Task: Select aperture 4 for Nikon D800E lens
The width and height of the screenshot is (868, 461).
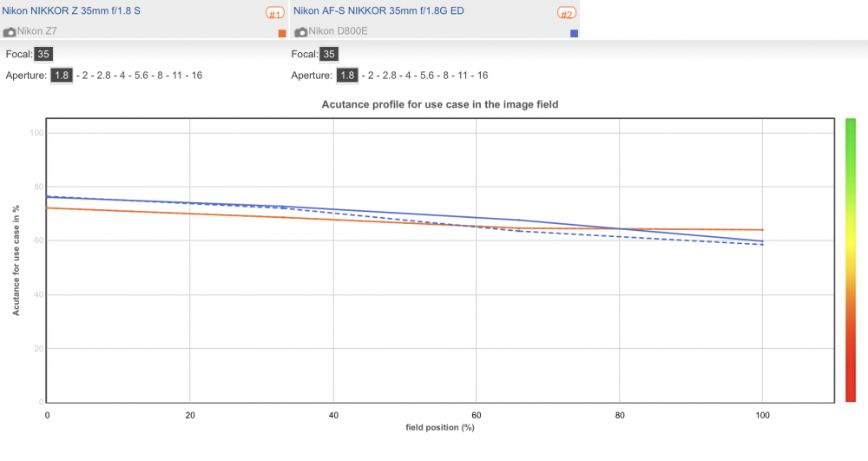Action: click(408, 76)
